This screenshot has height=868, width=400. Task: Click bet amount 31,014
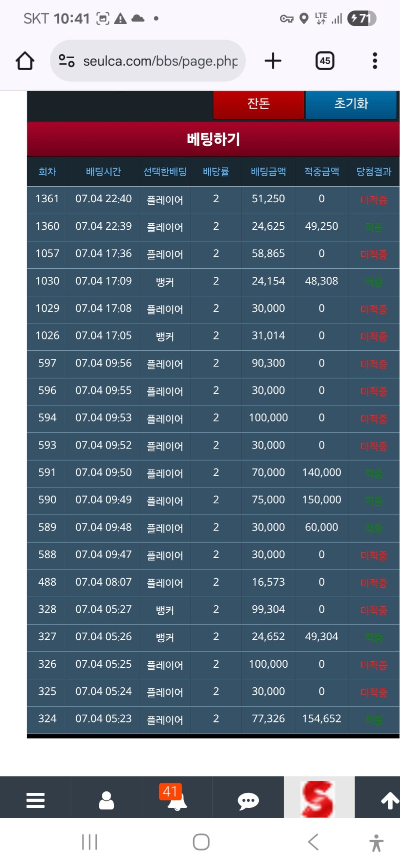pyautogui.click(x=268, y=336)
